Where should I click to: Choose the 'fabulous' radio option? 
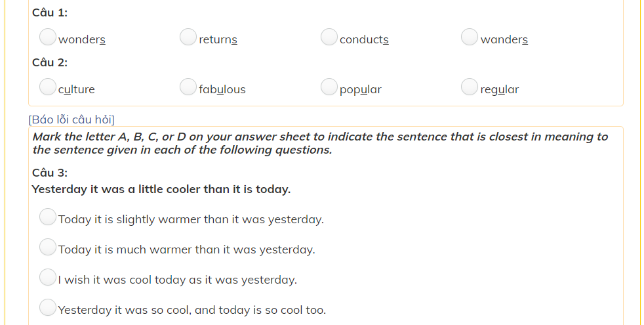pos(188,87)
